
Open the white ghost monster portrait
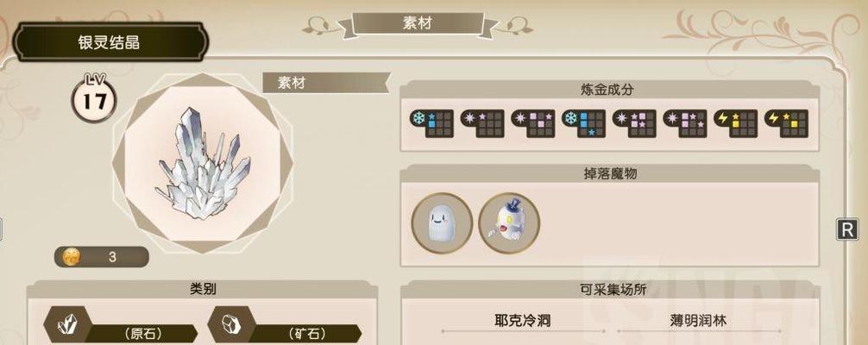(442, 223)
